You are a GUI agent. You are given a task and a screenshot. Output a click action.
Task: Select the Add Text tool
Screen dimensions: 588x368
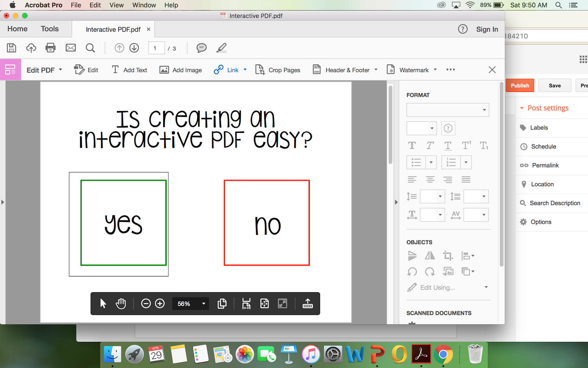[129, 70]
